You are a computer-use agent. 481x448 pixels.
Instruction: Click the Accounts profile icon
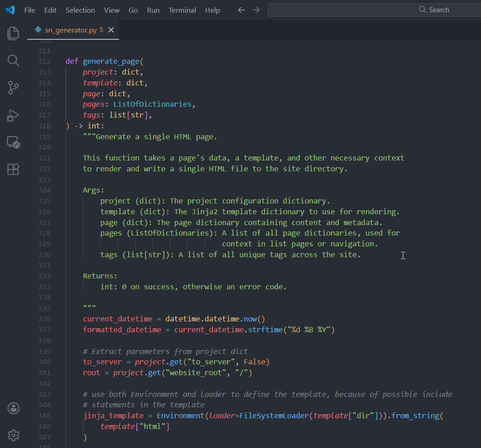14,408
